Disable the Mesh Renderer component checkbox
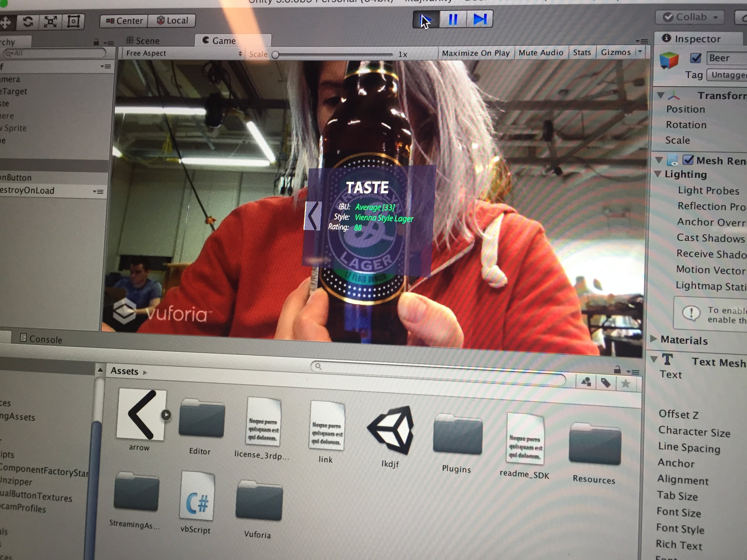The image size is (747, 560). [x=688, y=160]
